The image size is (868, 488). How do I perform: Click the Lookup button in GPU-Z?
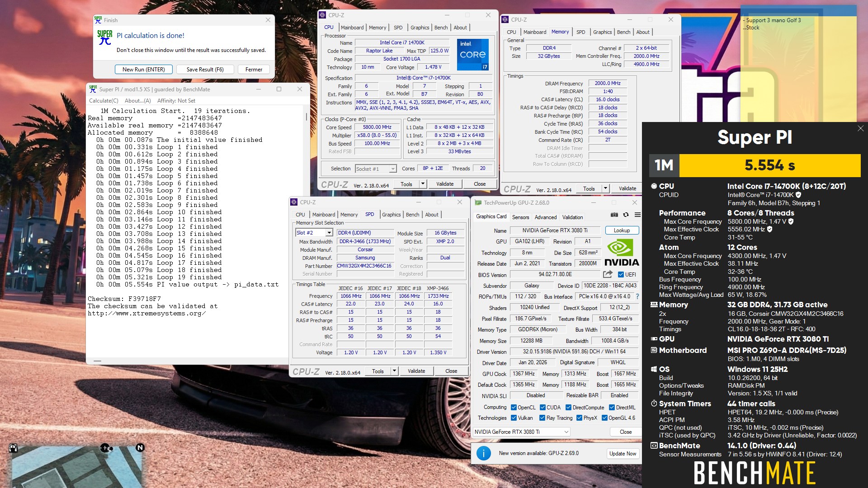coord(622,230)
